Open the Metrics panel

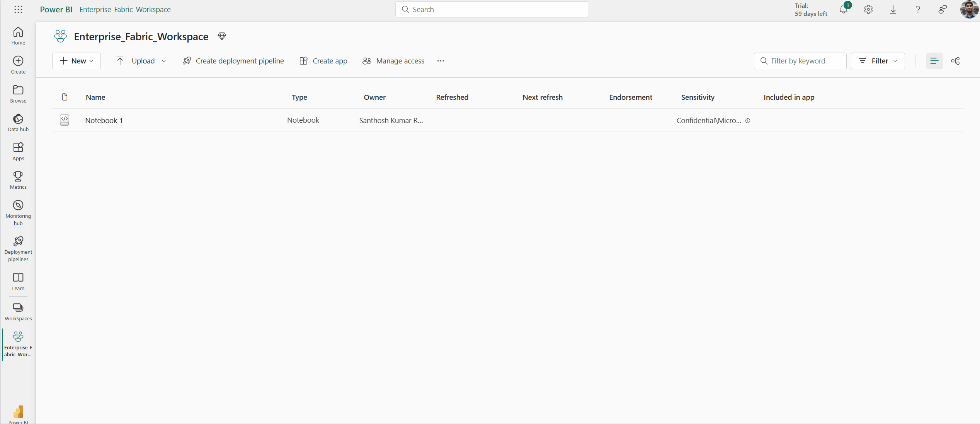17,180
